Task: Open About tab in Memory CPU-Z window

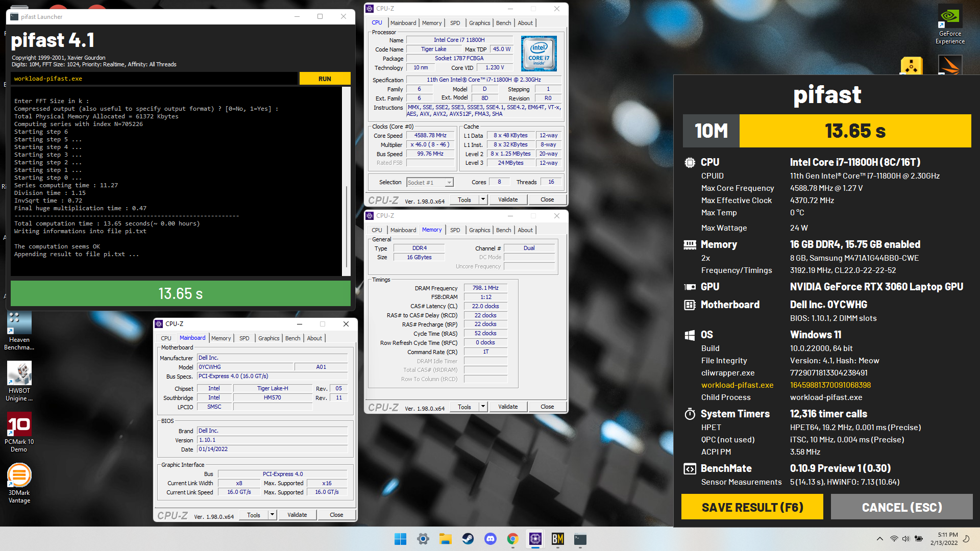Action: point(525,230)
